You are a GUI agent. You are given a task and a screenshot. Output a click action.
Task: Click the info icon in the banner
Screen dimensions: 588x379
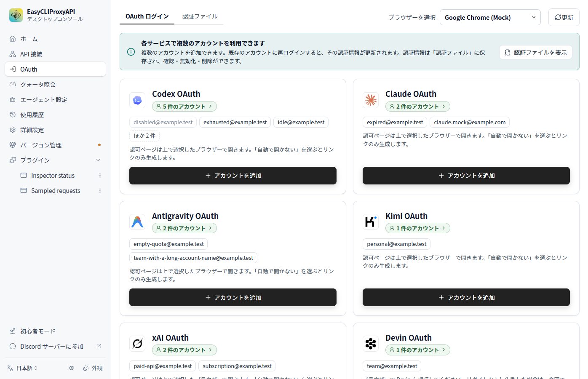click(x=131, y=52)
